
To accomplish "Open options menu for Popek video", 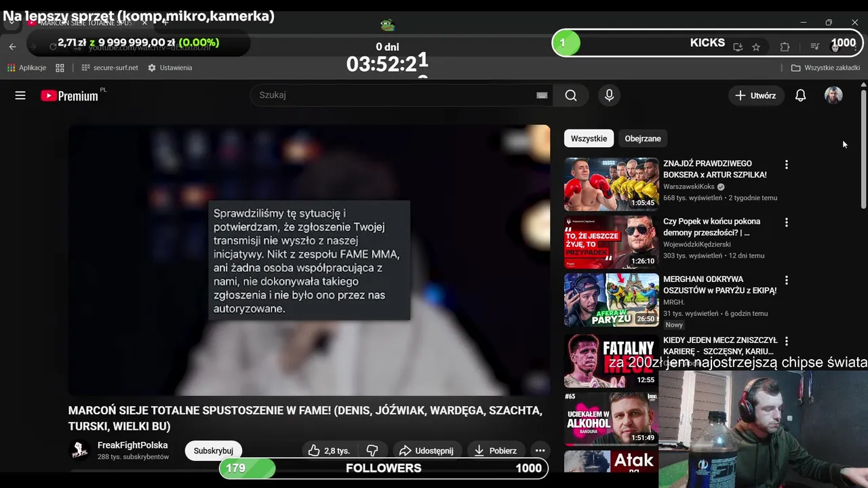I will [786, 222].
